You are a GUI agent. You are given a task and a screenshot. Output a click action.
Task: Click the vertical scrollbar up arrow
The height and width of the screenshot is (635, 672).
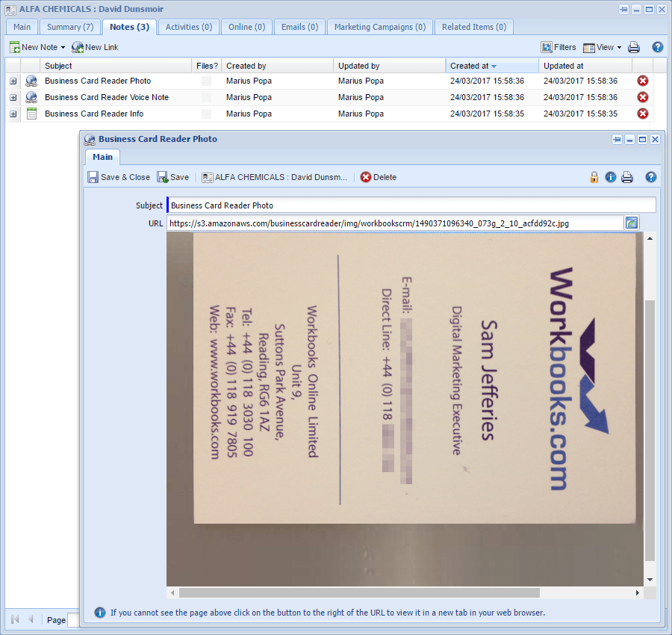[650, 238]
